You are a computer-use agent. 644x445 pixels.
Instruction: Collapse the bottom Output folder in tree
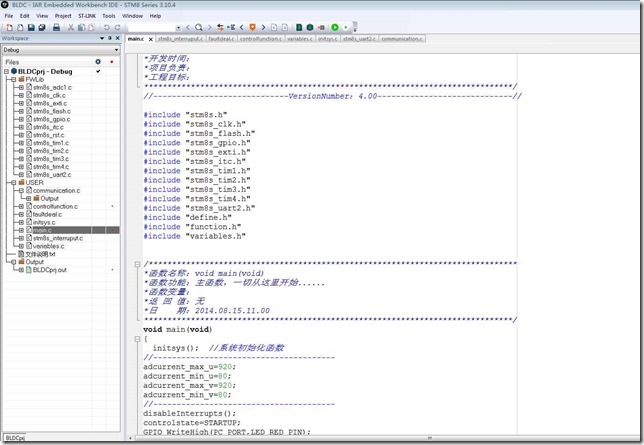(x=14, y=262)
